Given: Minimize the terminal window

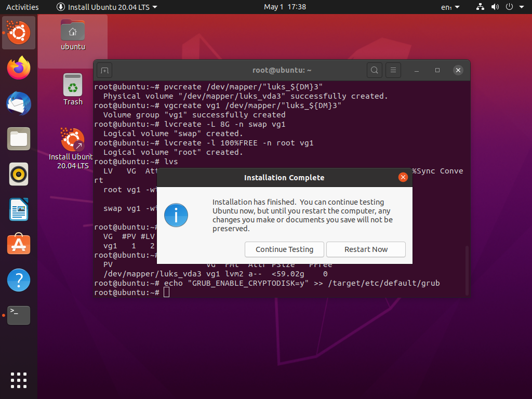Looking at the screenshot, I should [x=417, y=70].
